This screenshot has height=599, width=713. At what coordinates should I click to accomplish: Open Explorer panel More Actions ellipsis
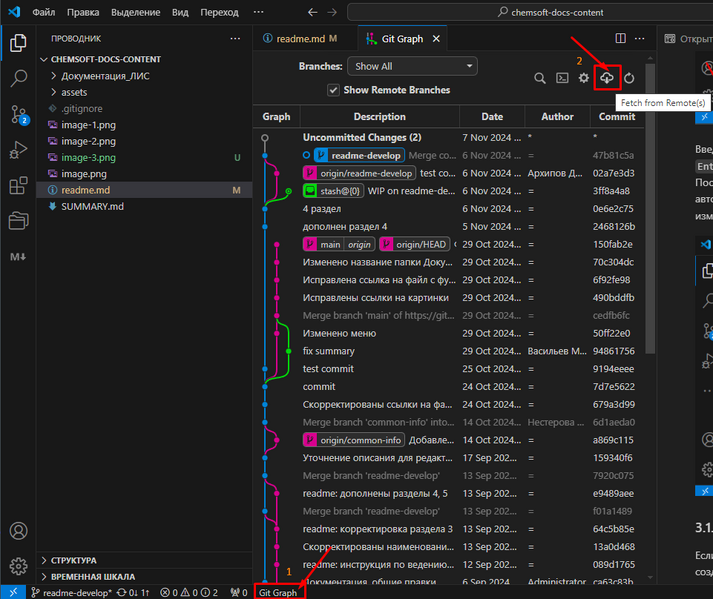(235, 39)
